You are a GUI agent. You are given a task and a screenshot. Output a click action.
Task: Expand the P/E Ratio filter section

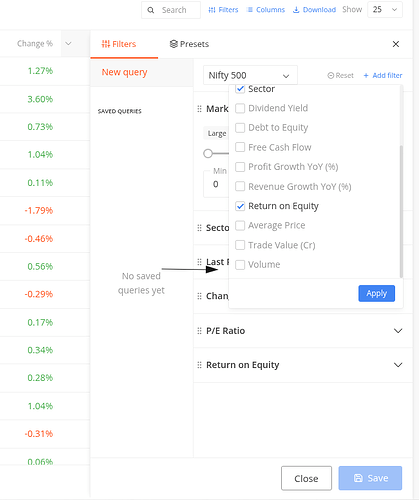398,331
